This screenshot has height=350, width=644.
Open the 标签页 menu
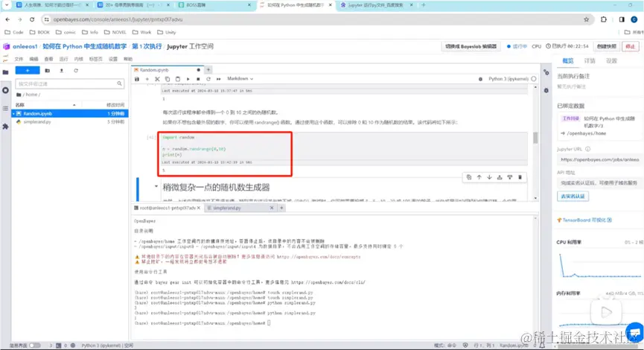coord(96,59)
